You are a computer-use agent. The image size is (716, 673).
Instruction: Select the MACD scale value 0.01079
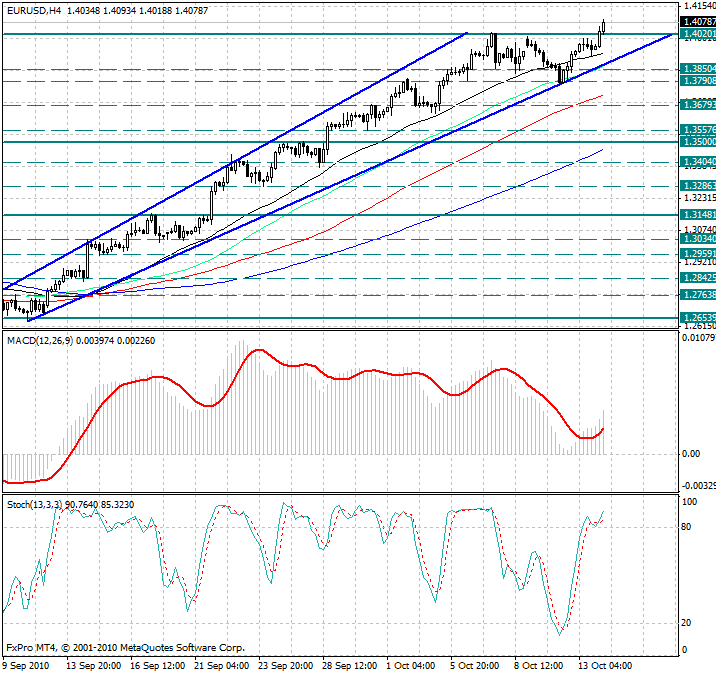[699, 338]
